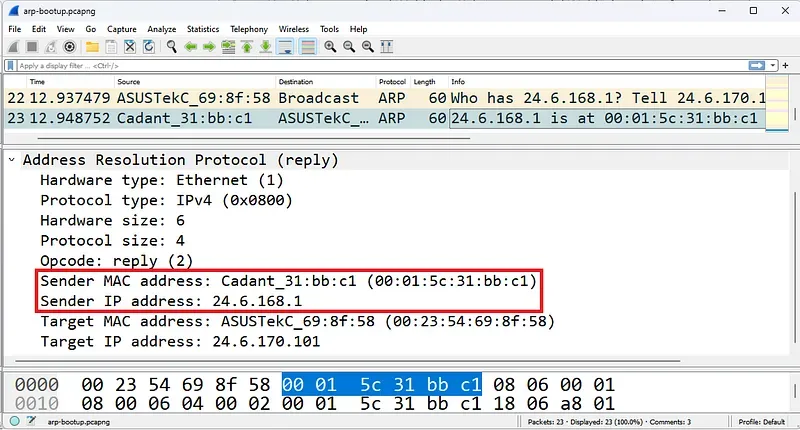Open the File menu

click(15, 29)
